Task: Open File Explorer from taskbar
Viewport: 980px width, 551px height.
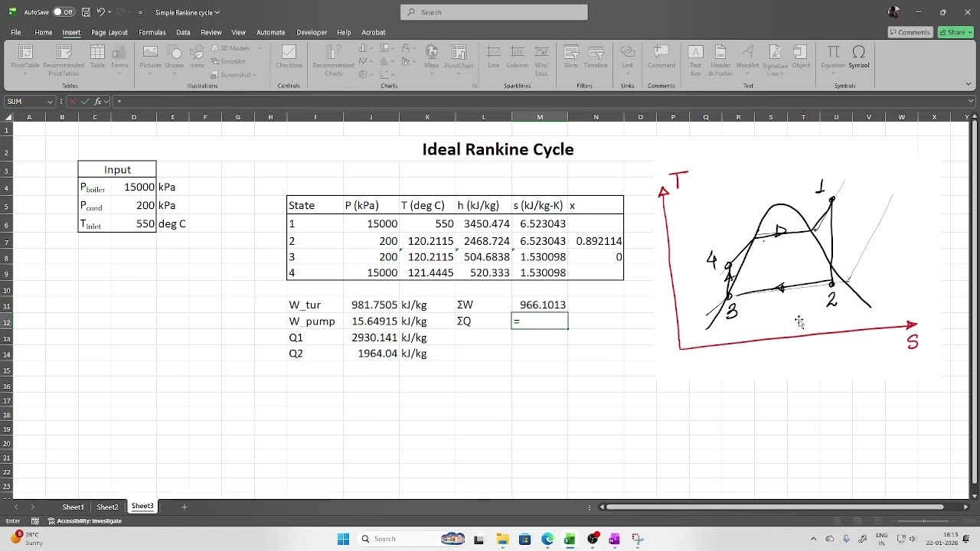Action: (x=502, y=539)
